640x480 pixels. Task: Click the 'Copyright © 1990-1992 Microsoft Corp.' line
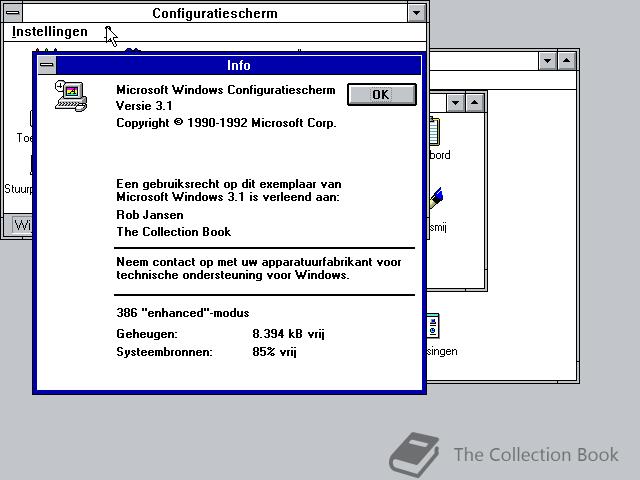pyautogui.click(x=227, y=123)
